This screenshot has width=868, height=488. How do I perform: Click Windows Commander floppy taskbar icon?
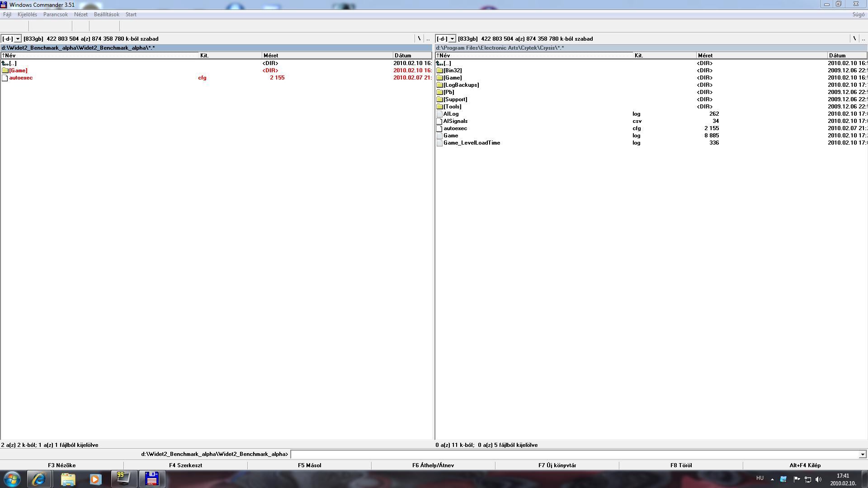pyautogui.click(x=152, y=479)
